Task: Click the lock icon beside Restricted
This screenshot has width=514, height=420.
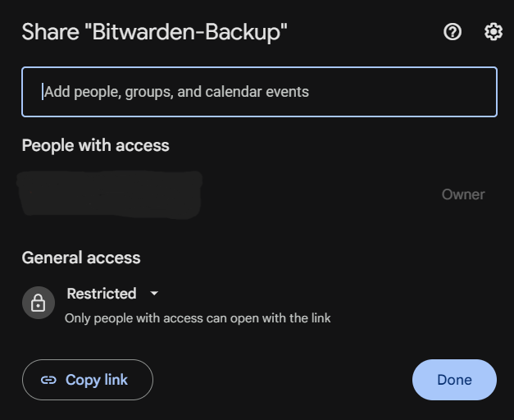Action: [x=39, y=303]
